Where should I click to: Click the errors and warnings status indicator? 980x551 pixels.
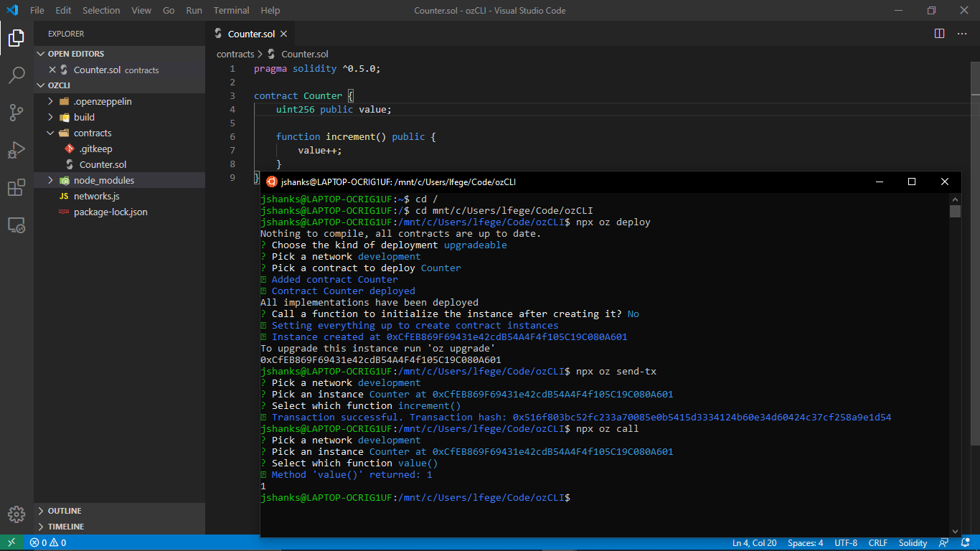point(47,543)
